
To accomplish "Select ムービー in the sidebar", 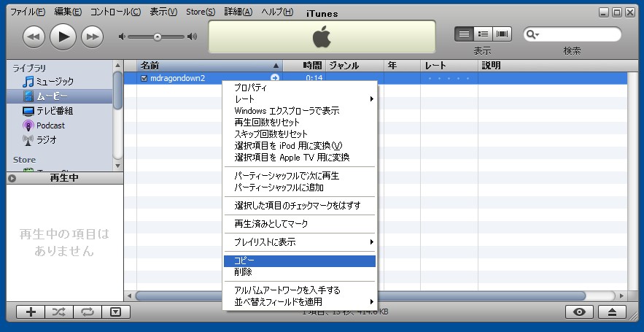I will (x=59, y=96).
